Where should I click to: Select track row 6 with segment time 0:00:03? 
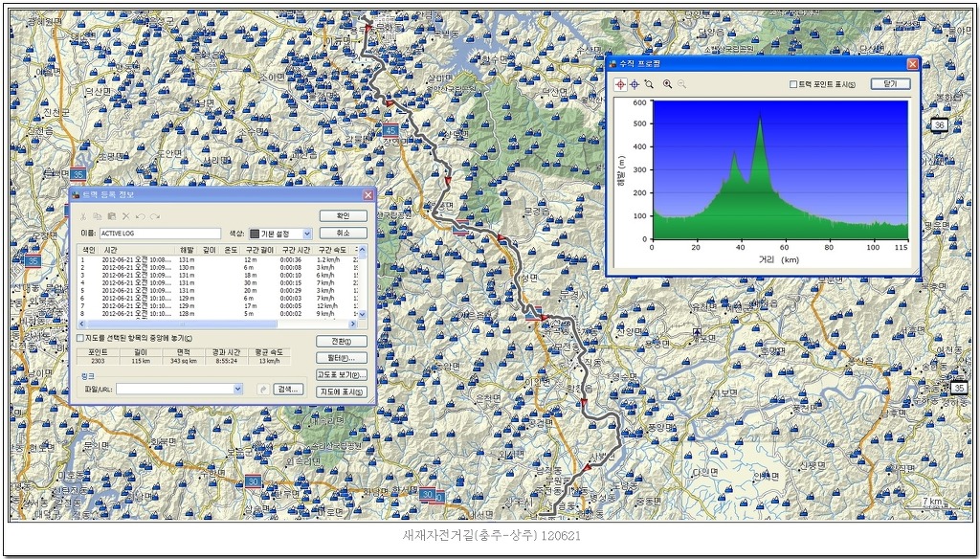[217, 299]
